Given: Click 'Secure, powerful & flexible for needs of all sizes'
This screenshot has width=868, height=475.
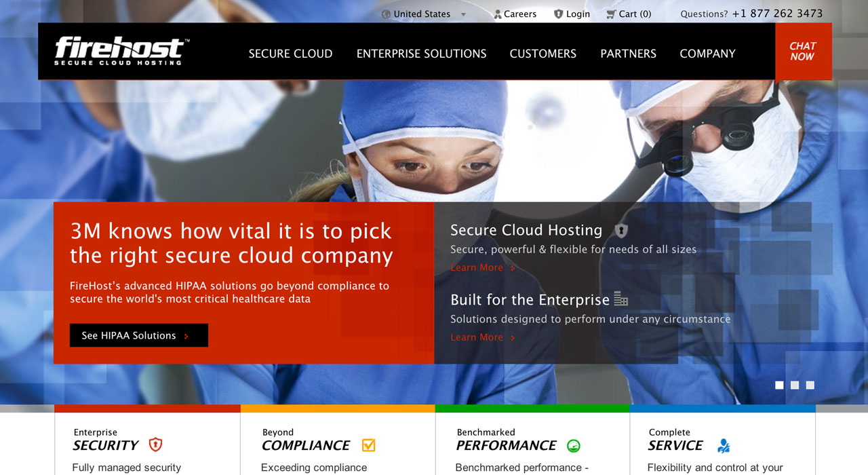Looking at the screenshot, I should click(x=573, y=250).
